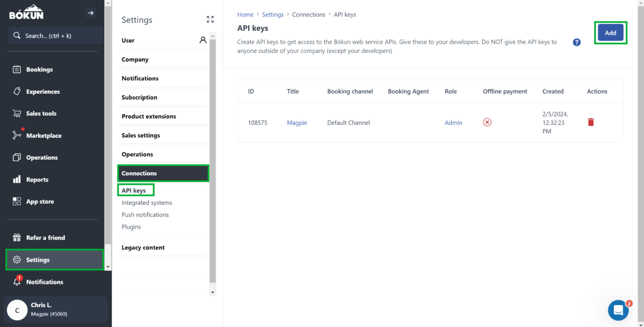Screen dimensions: 644x327
Task: Click the settings panel scrollbar down arrow
Action: 213,292
